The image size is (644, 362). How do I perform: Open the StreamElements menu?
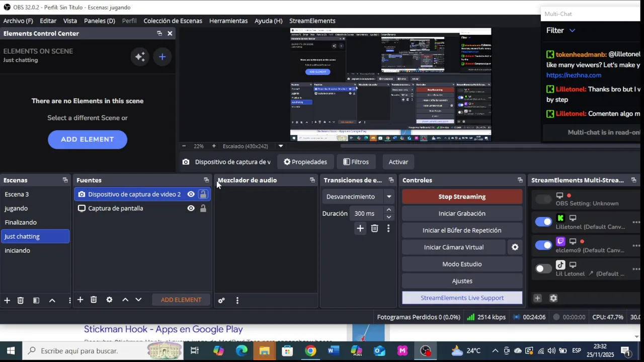(x=312, y=21)
